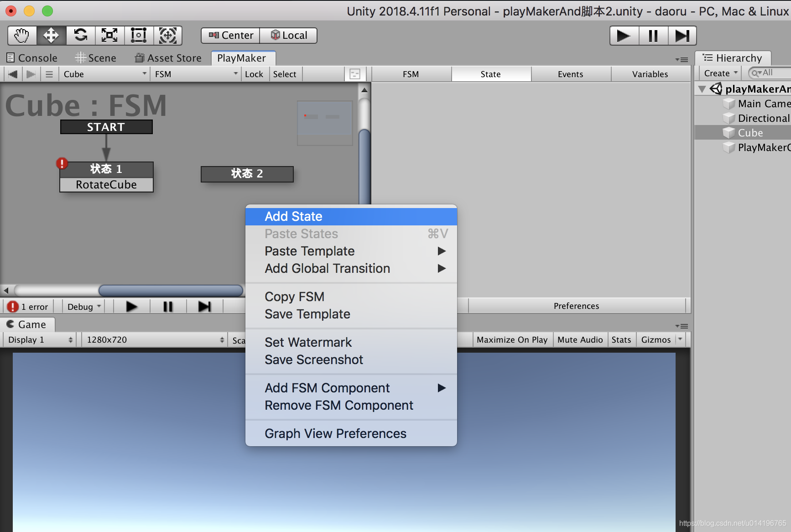
Task: Open the FSM inspector tab
Action: pos(411,74)
